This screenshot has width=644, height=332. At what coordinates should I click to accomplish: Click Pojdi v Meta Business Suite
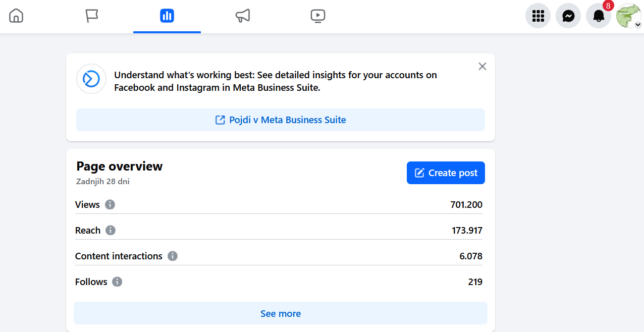click(x=281, y=120)
